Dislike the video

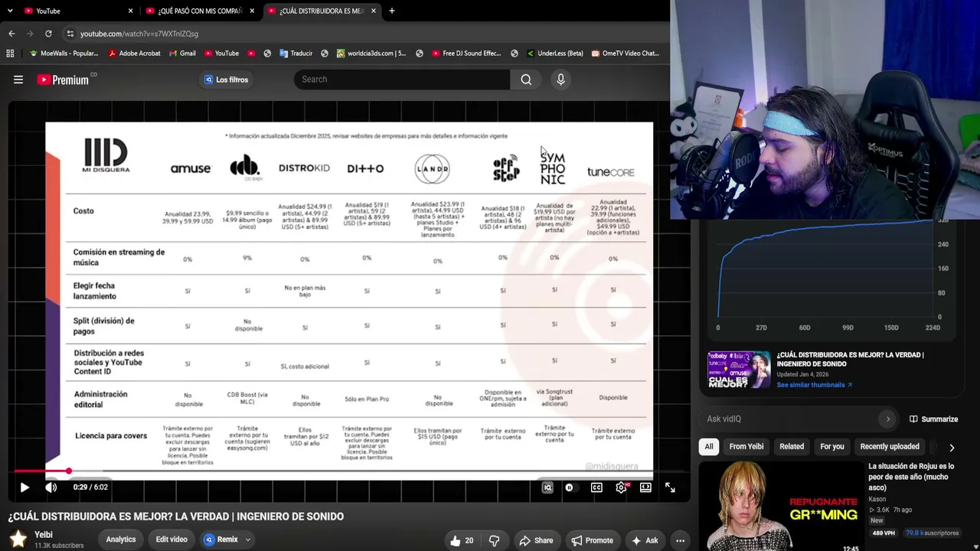pos(494,540)
